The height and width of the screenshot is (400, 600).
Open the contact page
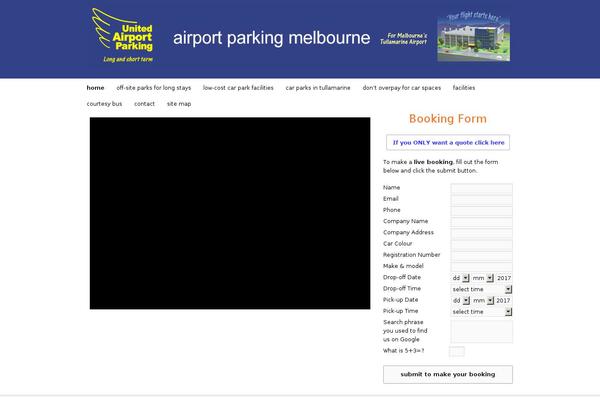click(x=144, y=104)
